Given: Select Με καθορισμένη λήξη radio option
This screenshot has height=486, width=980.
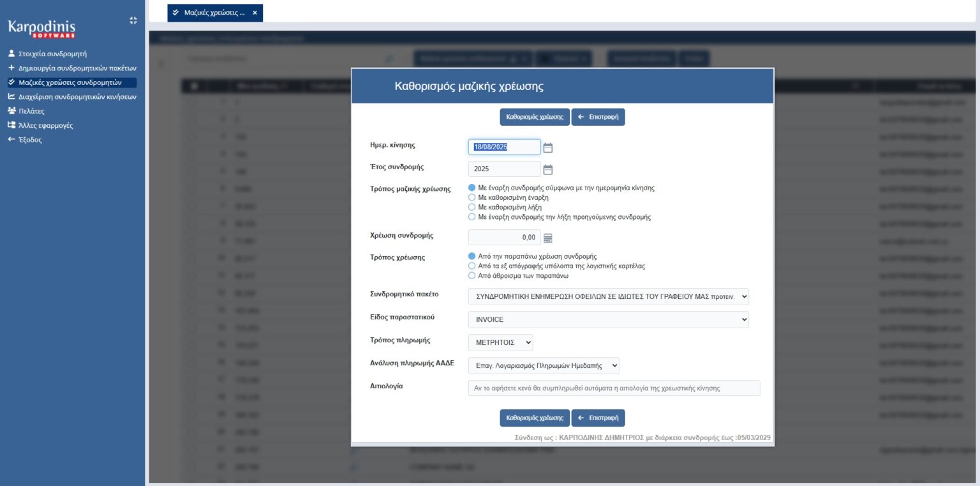Looking at the screenshot, I should pos(472,207).
